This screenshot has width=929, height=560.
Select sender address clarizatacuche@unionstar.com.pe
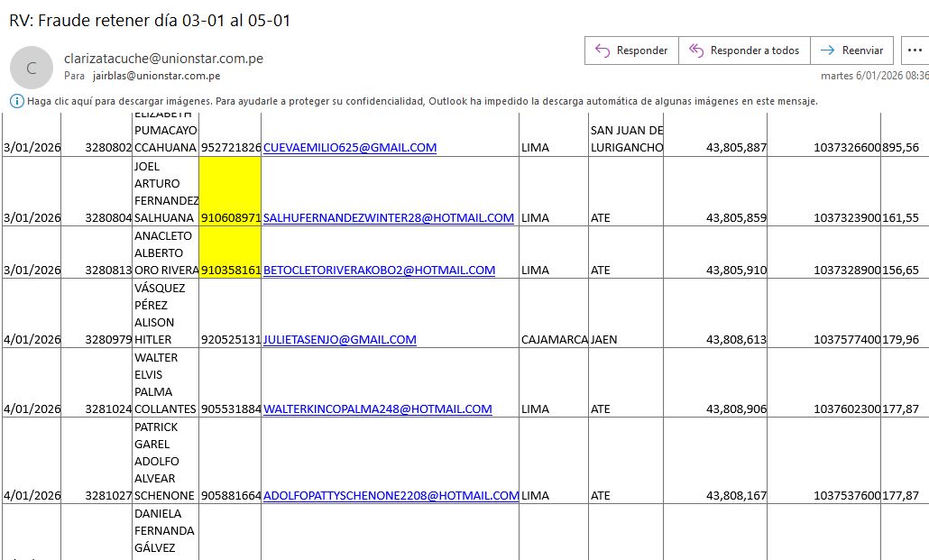click(x=163, y=59)
